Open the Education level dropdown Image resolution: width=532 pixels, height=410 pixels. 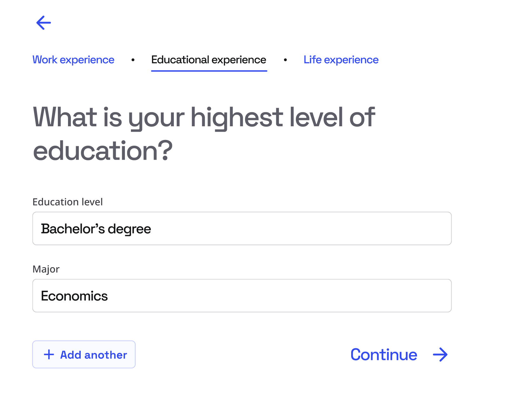242,228
